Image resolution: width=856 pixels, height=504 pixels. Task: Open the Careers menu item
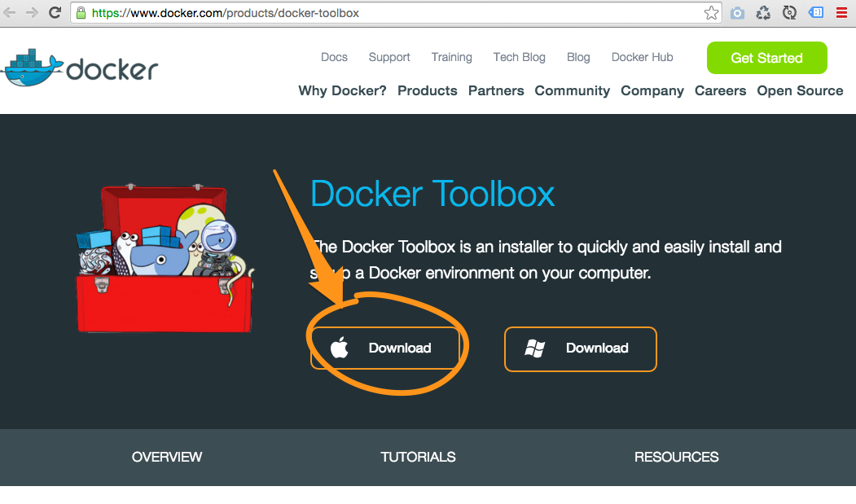(720, 90)
